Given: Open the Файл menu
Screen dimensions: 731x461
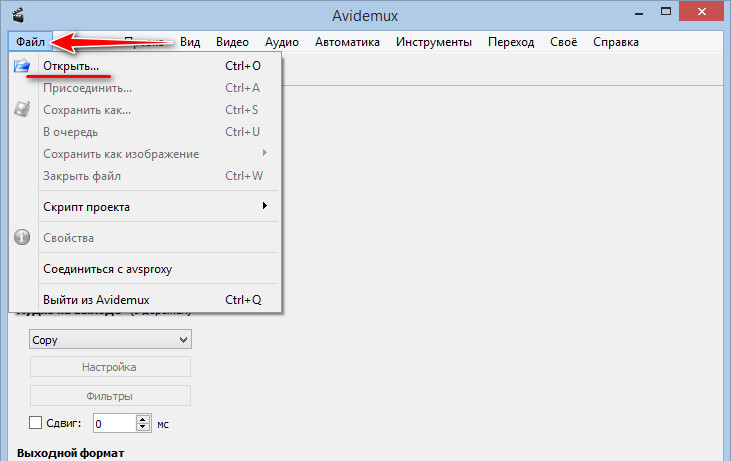Looking at the screenshot, I should pyautogui.click(x=30, y=42).
